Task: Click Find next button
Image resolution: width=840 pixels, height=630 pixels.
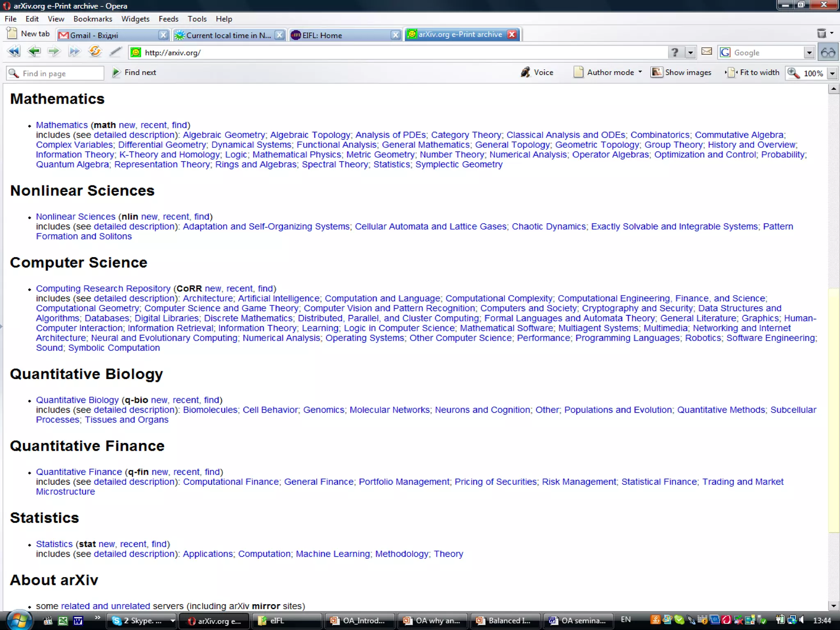Action: [135, 73]
